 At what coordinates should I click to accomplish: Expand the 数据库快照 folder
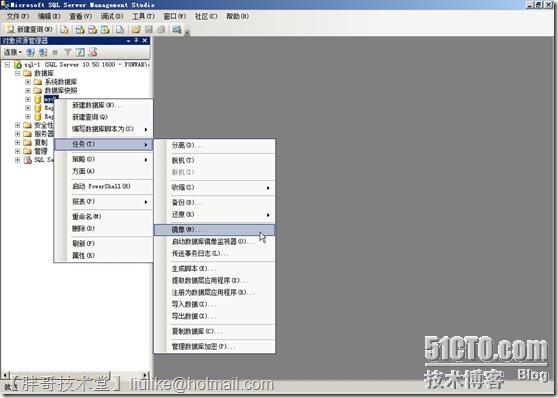coord(28,90)
